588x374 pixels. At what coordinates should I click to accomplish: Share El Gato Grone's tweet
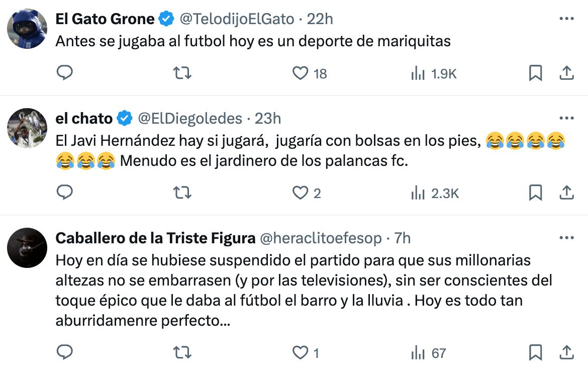[x=566, y=73]
